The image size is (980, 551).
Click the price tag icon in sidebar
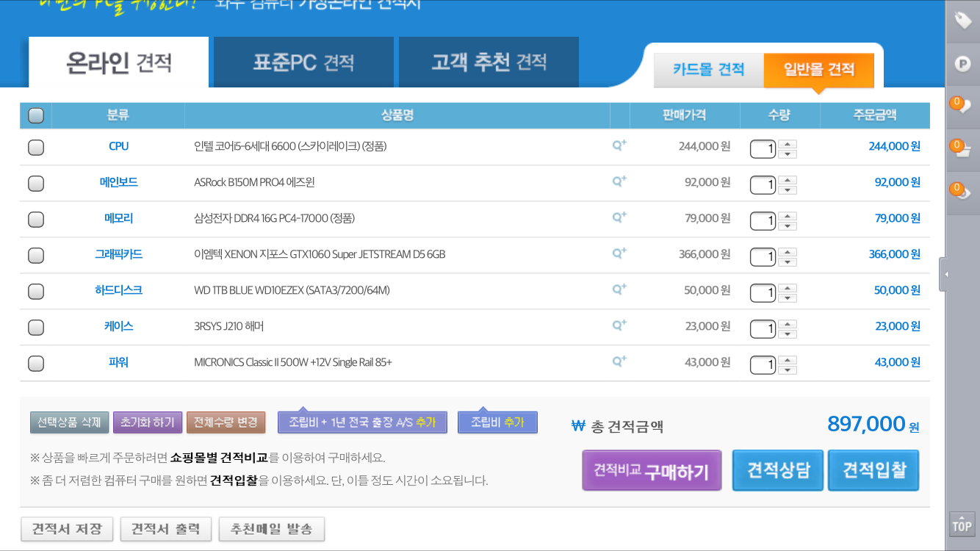coord(962,21)
